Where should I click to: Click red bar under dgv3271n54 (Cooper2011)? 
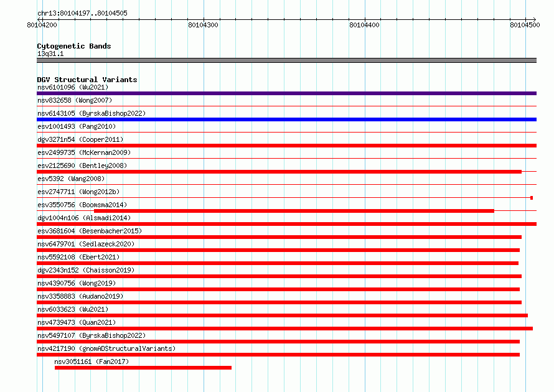click(286, 146)
